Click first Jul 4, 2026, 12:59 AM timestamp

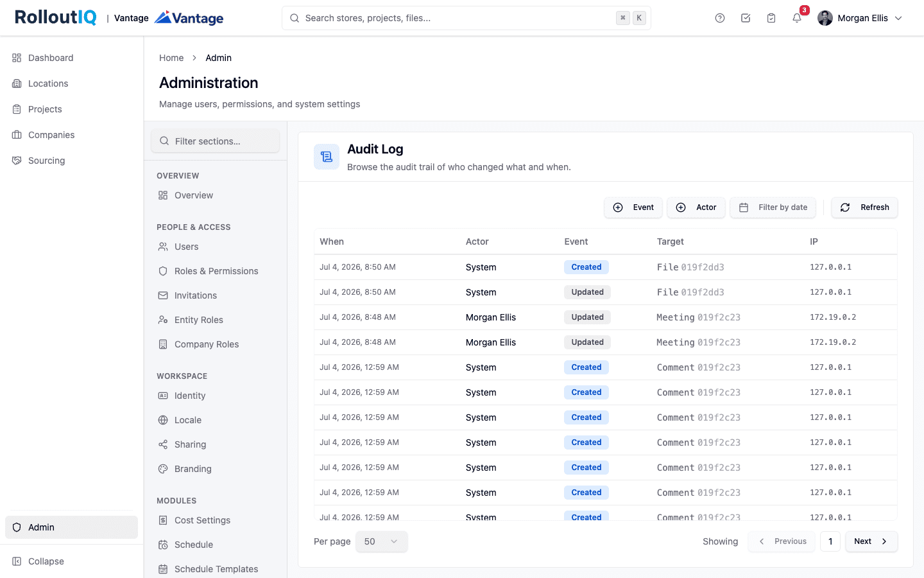click(359, 367)
